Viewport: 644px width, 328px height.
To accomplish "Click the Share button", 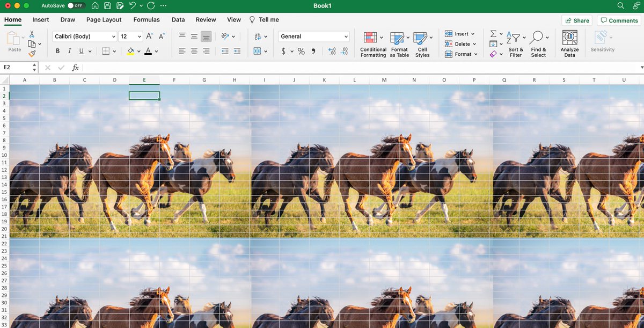I will pyautogui.click(x=577, y=20).
